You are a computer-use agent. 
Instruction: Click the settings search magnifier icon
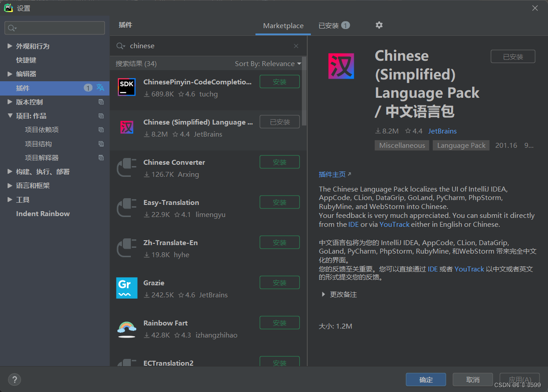point(12,28)
